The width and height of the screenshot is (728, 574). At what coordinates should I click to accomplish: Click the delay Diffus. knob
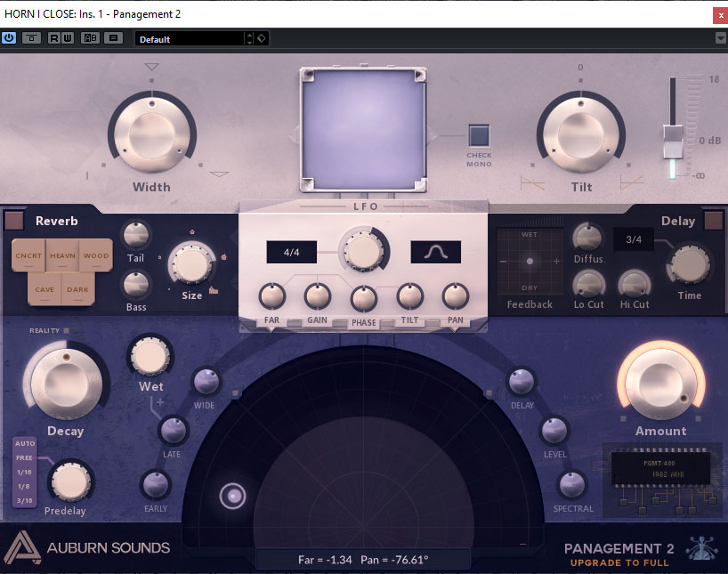(587, 237)
